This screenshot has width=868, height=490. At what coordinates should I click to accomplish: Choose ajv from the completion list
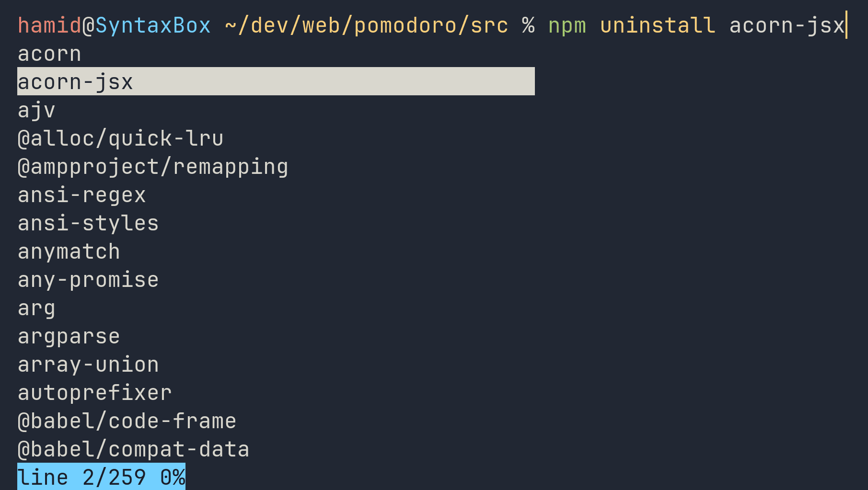36,110
